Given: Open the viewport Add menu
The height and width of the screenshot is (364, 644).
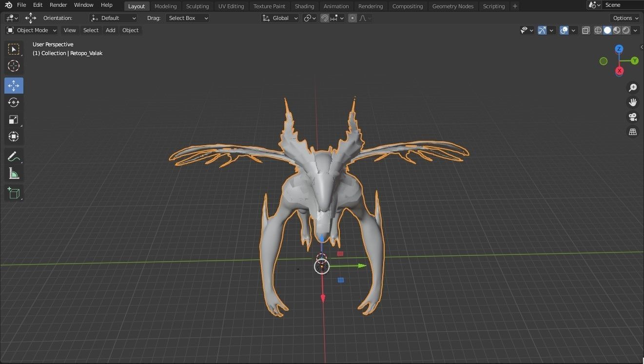Looking at the screenshot, I should tap(111, 30).
